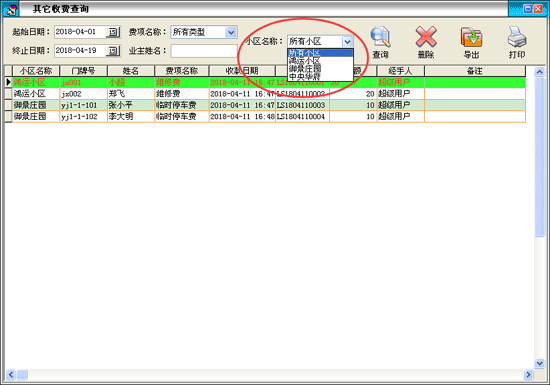Click the horizontal scrollbar thumb
Screen dimensions: 550x385
coord(22,375)
